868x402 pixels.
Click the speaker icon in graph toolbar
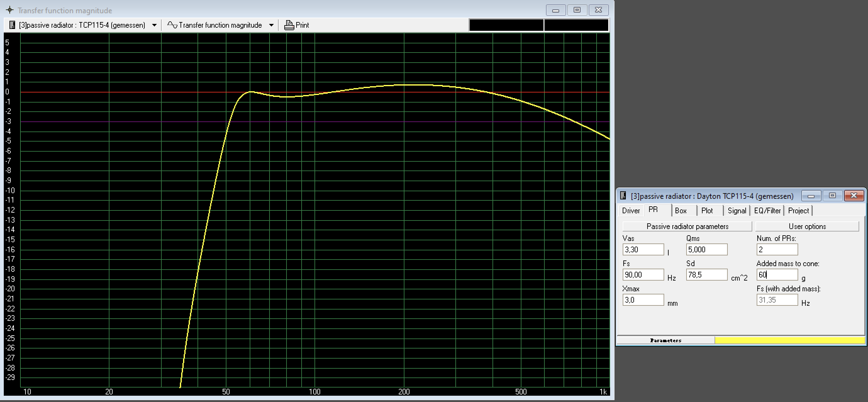12,25
